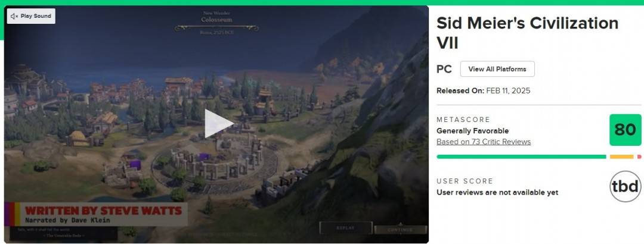This screenshot has width=644, height=244.
Task: Click the green 80 Metascore badge
Action: point(625,130)
